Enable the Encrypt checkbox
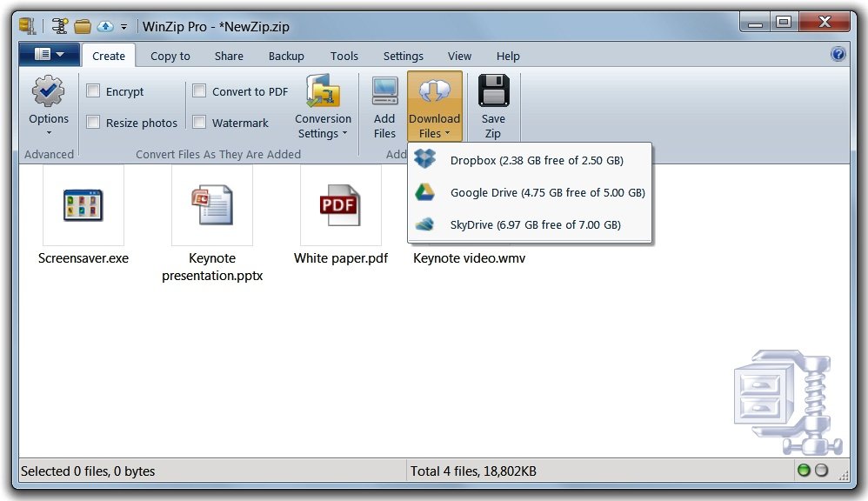868x501 pixels. coord(93,90)
